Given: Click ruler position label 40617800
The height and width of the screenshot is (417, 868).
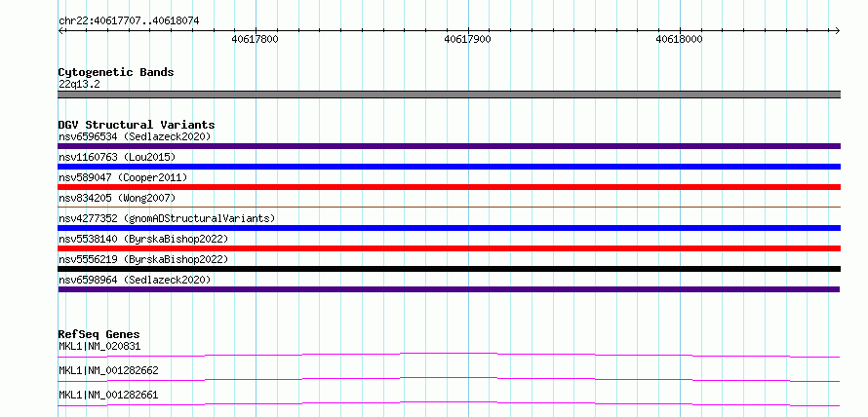Looking at the screenshot, I should point(256,39).
